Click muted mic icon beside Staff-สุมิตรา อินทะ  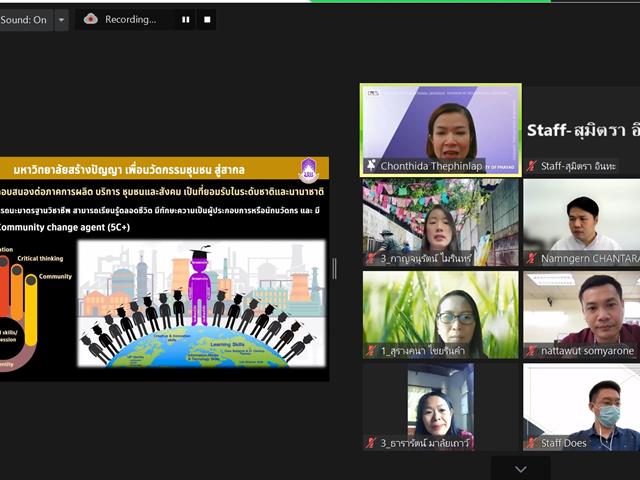coord(531,166)
